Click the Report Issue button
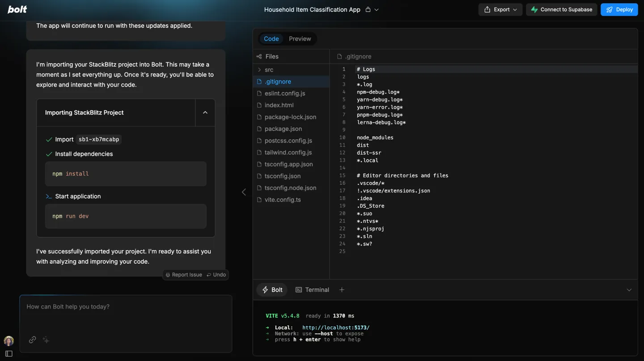The height and width of the screenshot is (361, 644). 184,275
